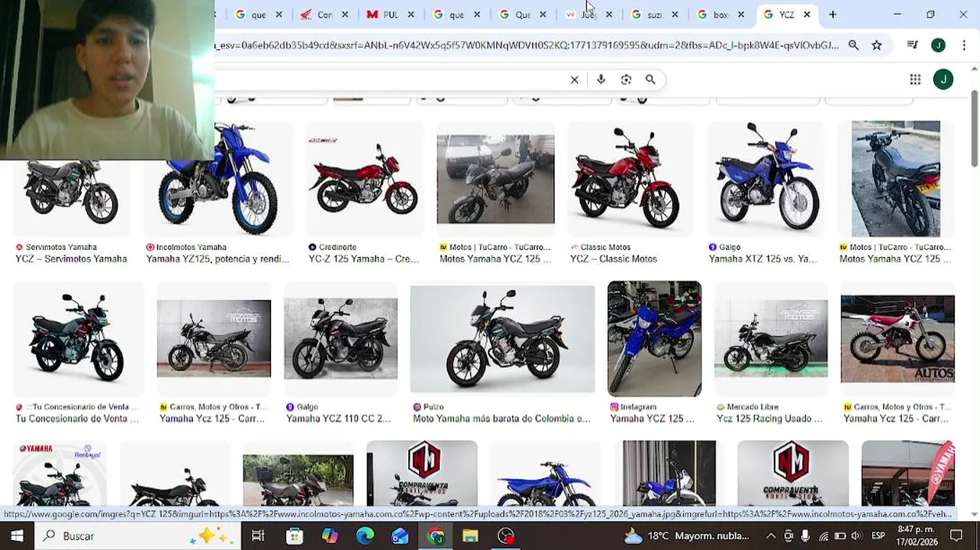Viewport: 980px width, 550px height.
Task: Open the Google account avatar on the page
Action: pos(943,79)
